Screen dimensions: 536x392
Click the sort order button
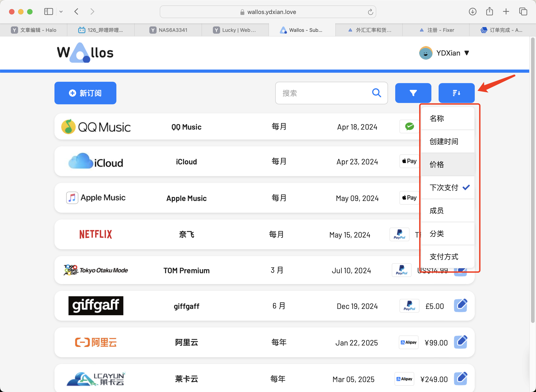tap(456, 93)
